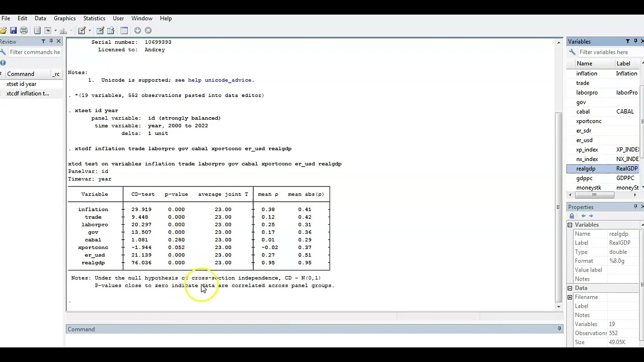Viewport: 644px width, 362px height.
Task: Open dropdown arrow next to Do-file Editor
Action: click(x=90, y=31)
